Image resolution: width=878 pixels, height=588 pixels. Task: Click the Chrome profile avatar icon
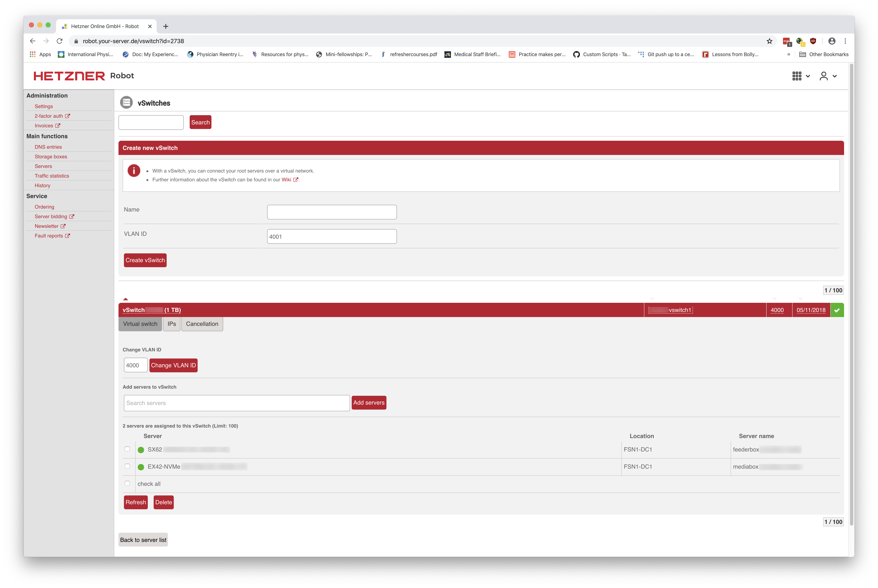pyautogui.click(x=832, y=41)
